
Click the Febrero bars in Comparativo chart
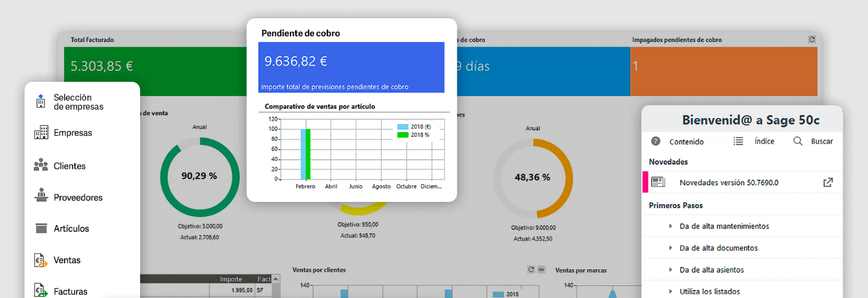305,154
